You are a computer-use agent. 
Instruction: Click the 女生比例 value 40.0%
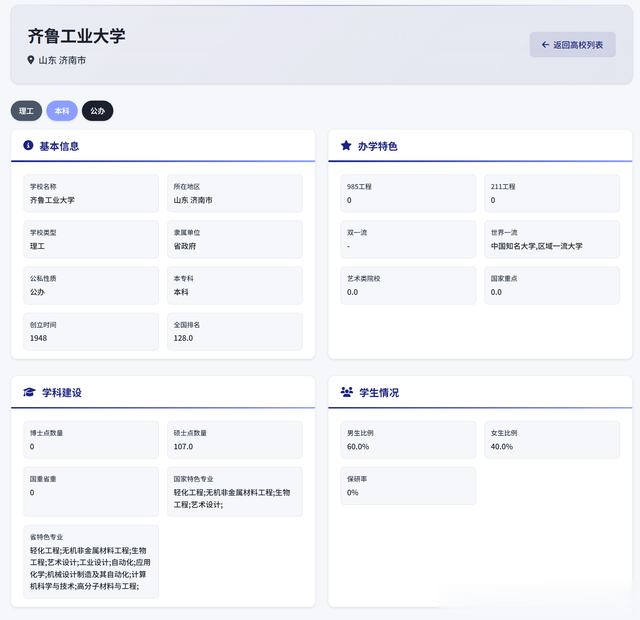point(502,447)
